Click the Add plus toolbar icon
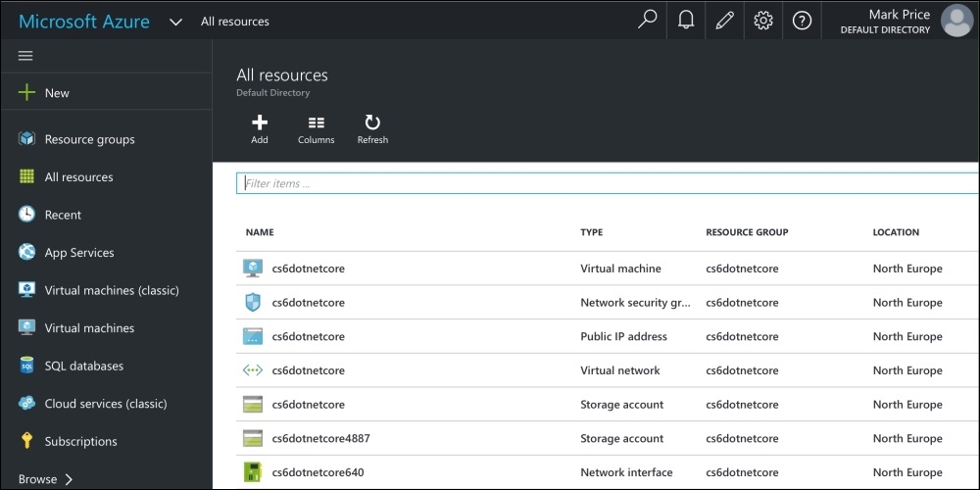980x490 pixels. 260,122
